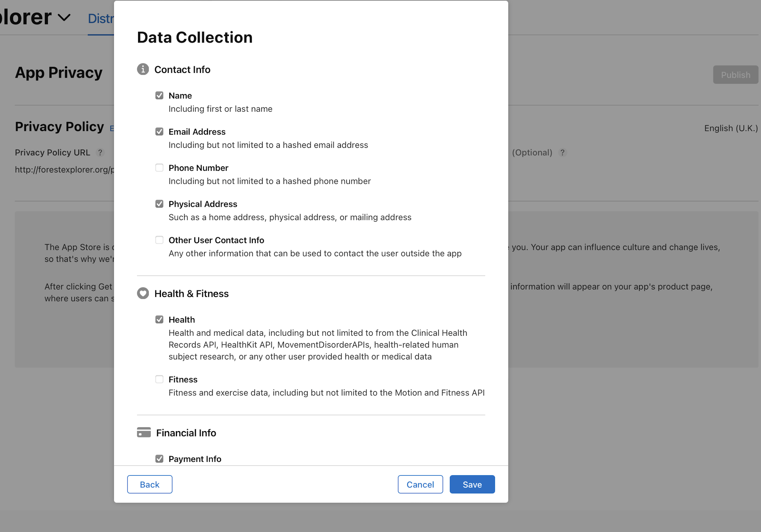
Task: Toggle the Fitness checkbox on
Action: (159, 379)
